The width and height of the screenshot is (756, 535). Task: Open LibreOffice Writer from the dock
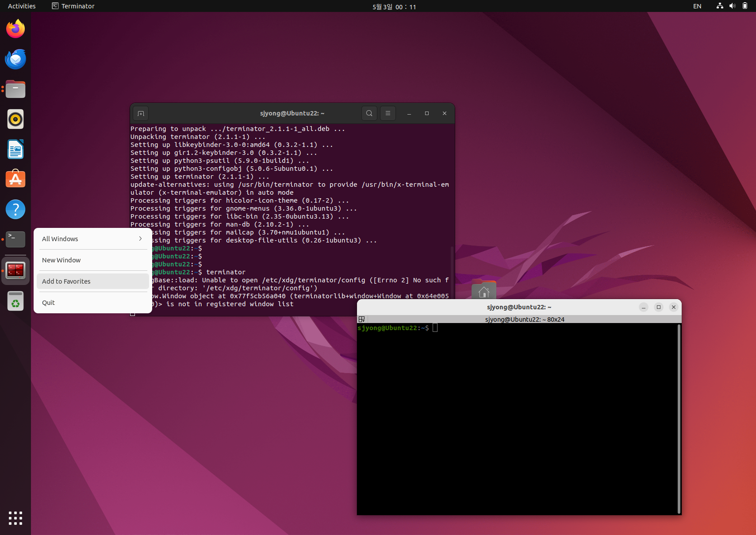tap(15, 149)
